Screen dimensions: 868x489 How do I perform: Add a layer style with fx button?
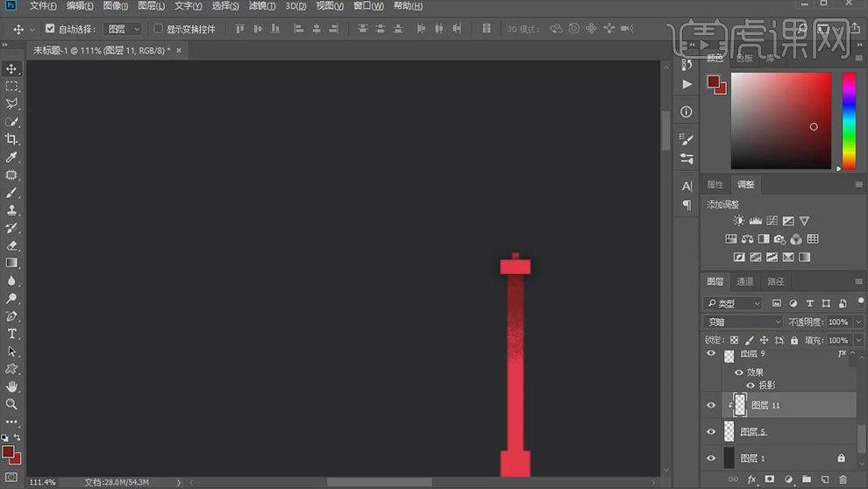pyautogui.click(x=751, y=479)
